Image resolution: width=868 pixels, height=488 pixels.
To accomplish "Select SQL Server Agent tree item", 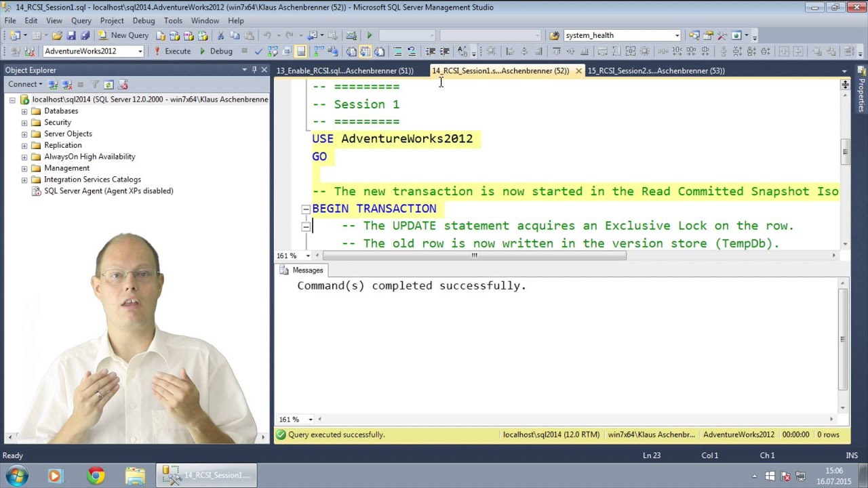I will pyautogui.click(x=108, y=191).
